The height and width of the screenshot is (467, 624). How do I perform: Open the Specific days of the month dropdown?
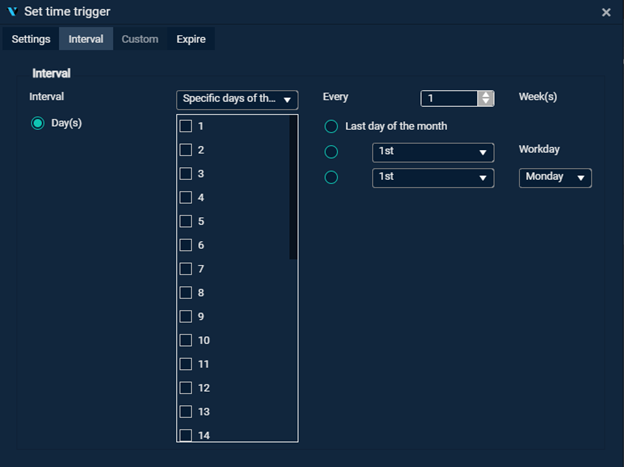pos(238,99)
